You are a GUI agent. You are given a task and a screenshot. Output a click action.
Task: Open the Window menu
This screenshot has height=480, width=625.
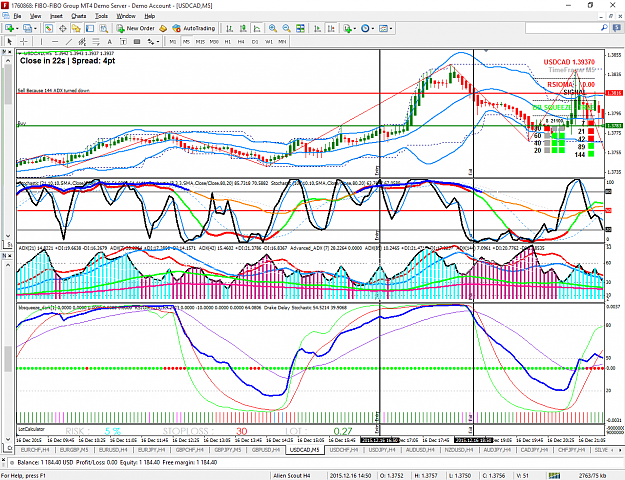click(126, 16)
